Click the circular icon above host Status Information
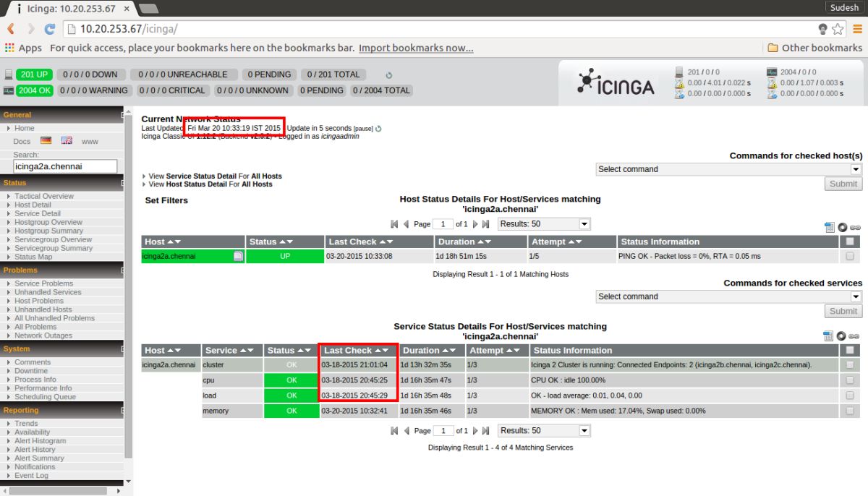The height and width of the screenshot is (496, 868). (841, 227)
